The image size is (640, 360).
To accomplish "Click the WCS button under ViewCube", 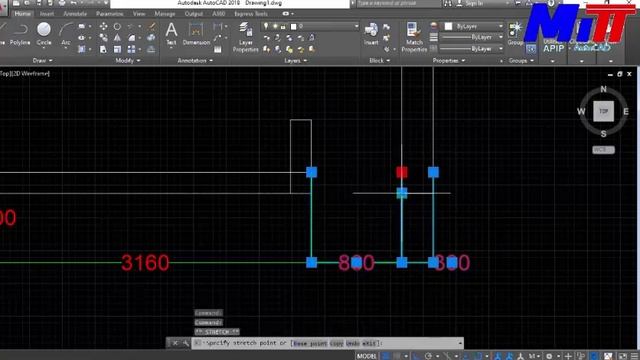I will [x=603, y=149].
